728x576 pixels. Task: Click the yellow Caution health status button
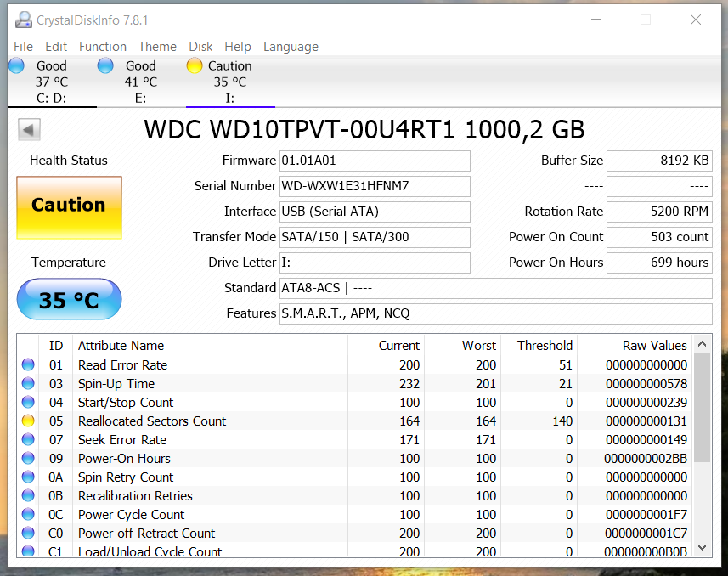click(x=69, y=206)
